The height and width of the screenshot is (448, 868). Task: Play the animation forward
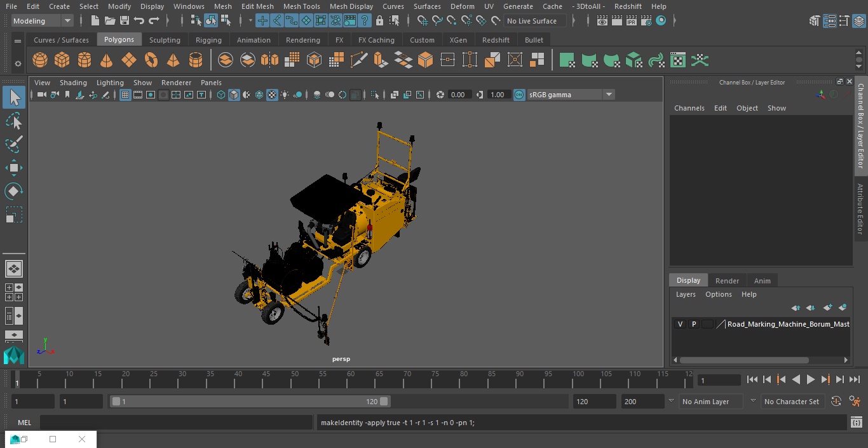(810, 379)
